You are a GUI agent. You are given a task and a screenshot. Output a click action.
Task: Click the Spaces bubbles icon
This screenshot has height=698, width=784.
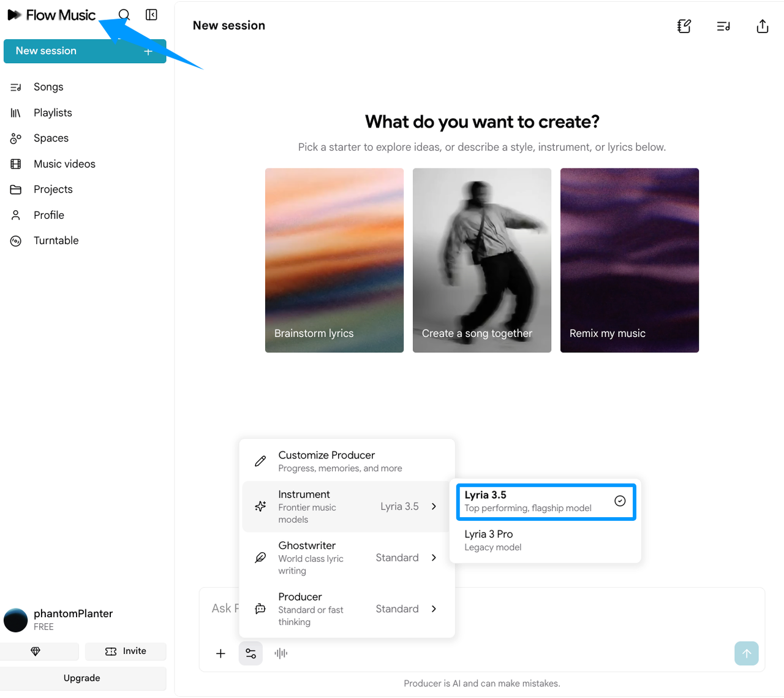pyautogui.click(x=16, y=138)
